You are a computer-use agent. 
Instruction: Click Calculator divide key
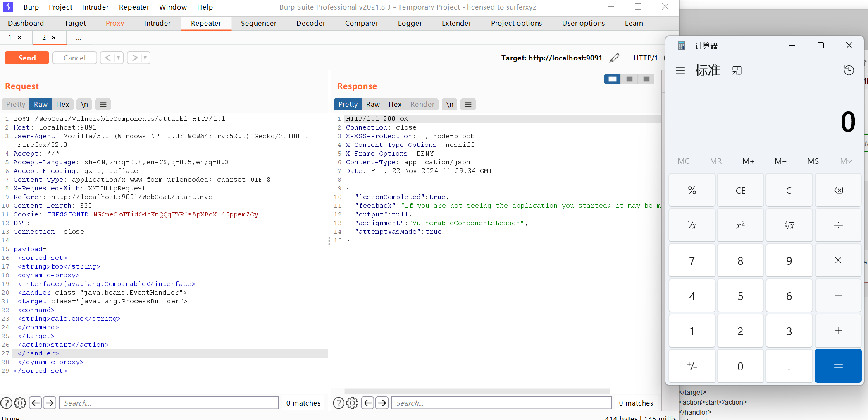838,225
